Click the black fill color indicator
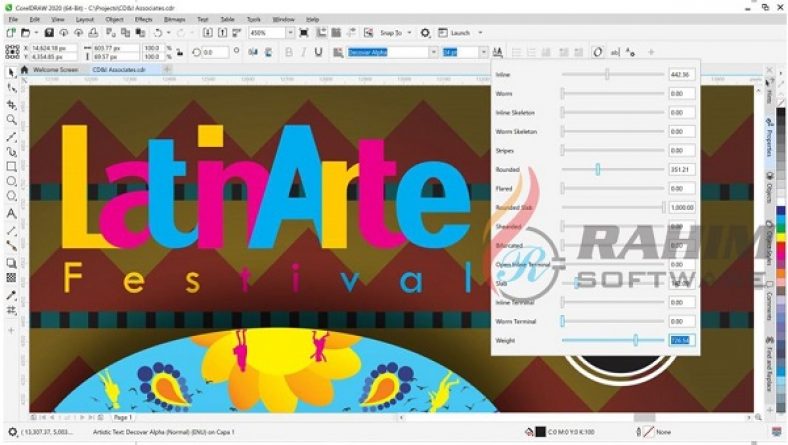The image size is (788, 445). pos(540,432)
